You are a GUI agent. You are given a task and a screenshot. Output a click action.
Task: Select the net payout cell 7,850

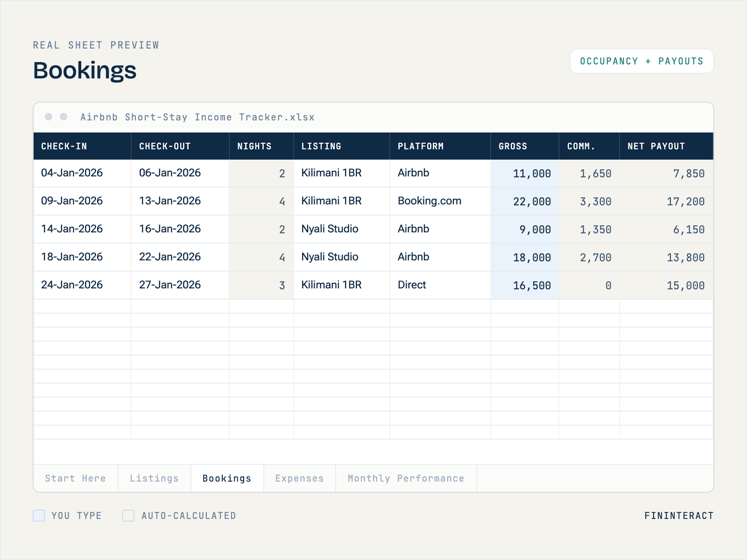click(x=667, y=173)
